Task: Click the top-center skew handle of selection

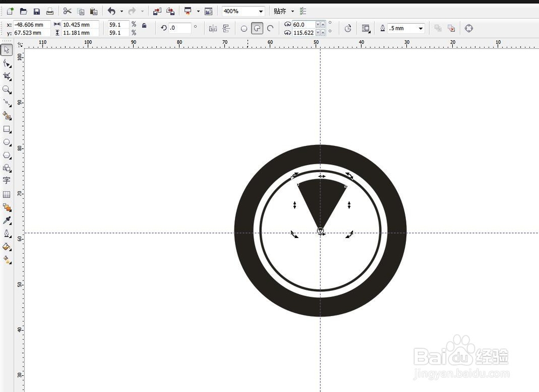Action: pyautogui.click(x=321, y=176)
